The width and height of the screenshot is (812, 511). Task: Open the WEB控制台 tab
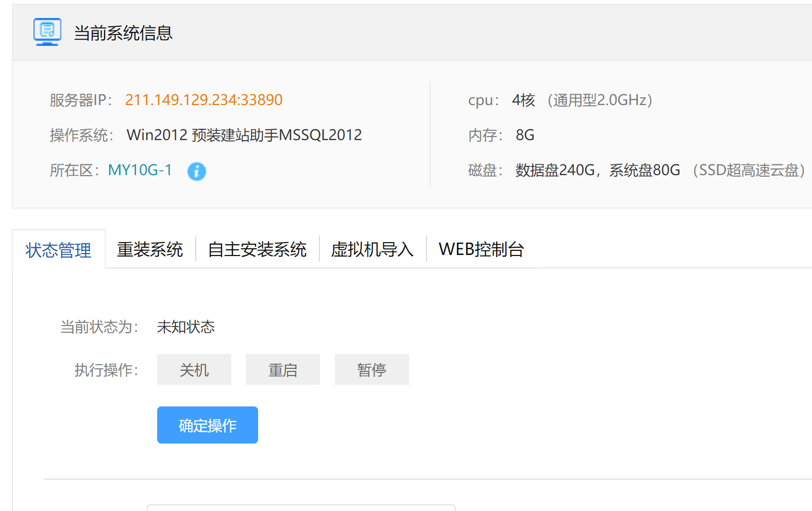tap(481, 250)
